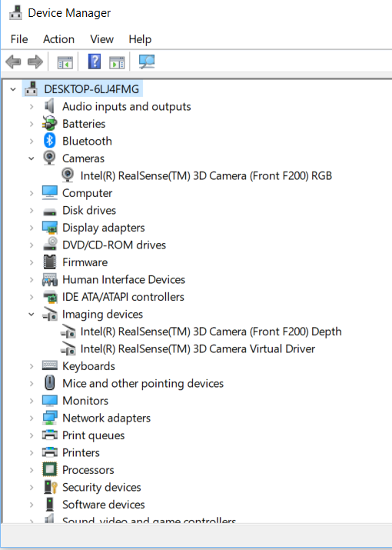Viewport: 392px width, 550px height.
Task: Expand the Processors node
Action: (x=32, y=470)
